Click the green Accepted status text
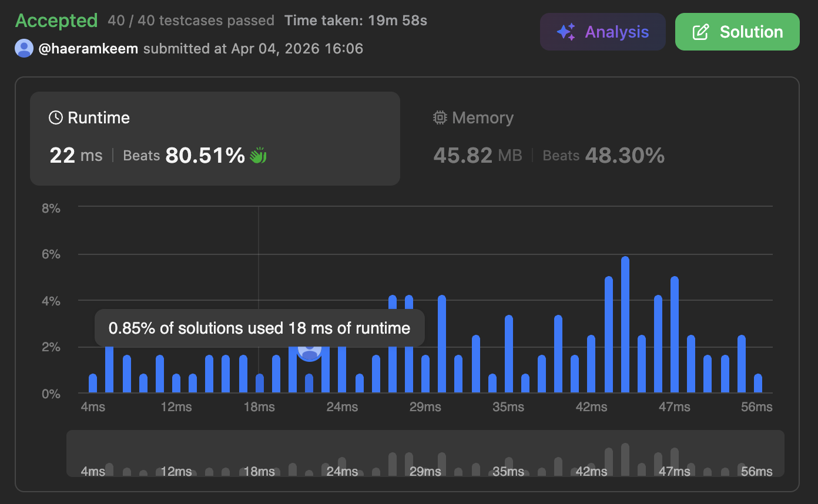Screen dimensions: 818x504 click(x=56, y=21)
